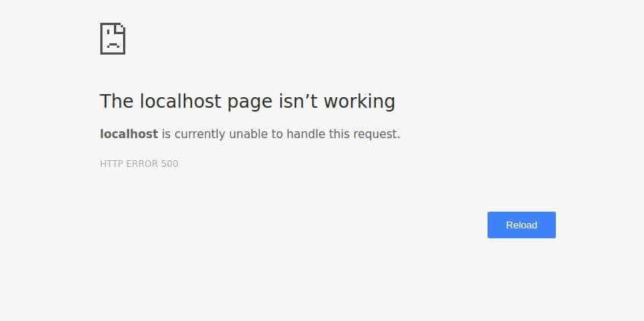Image resolution: width=644 pixels, height=321 pixels.
Task: Click the word "ERROR" in the error line
Action: (x=142, y=164)
